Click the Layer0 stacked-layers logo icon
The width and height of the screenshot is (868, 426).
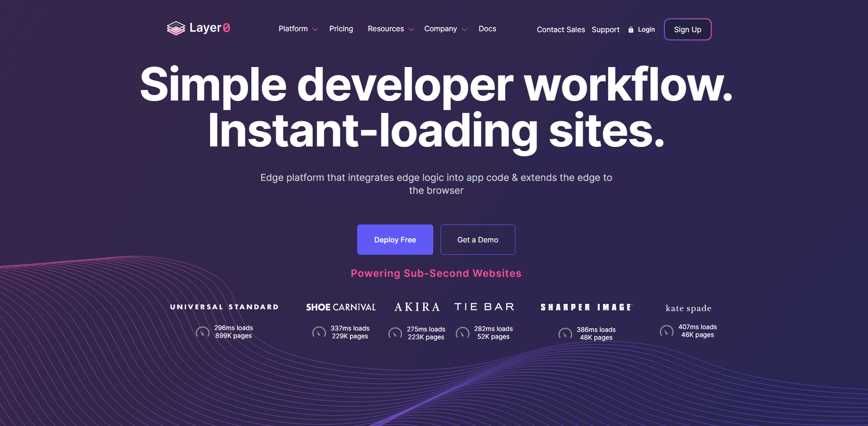click(x=176, y=28)
